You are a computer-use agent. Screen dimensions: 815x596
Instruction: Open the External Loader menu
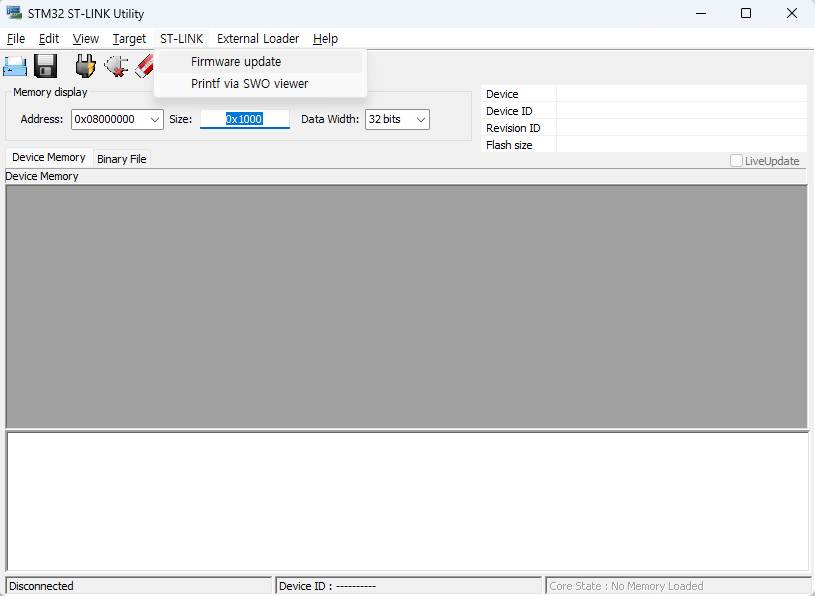258,38
